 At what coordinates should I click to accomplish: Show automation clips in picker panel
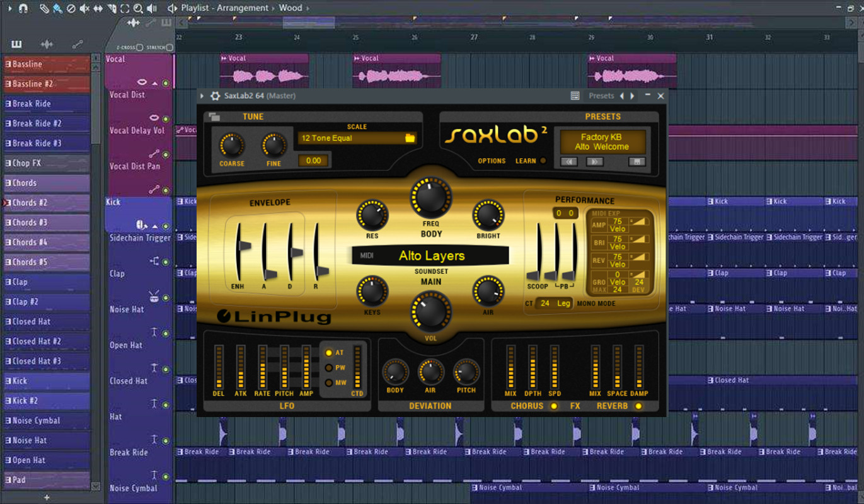tap(78, 44)
